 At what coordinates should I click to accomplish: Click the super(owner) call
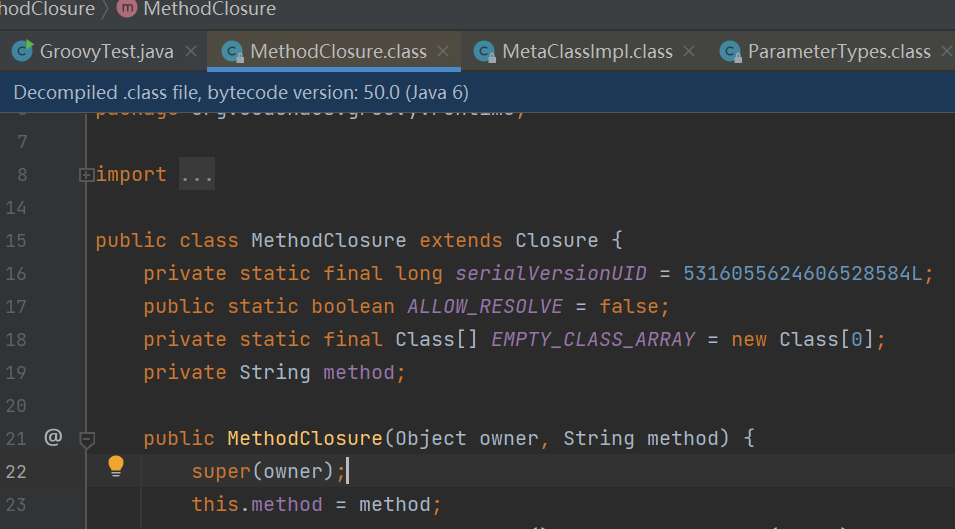[263, 471]
